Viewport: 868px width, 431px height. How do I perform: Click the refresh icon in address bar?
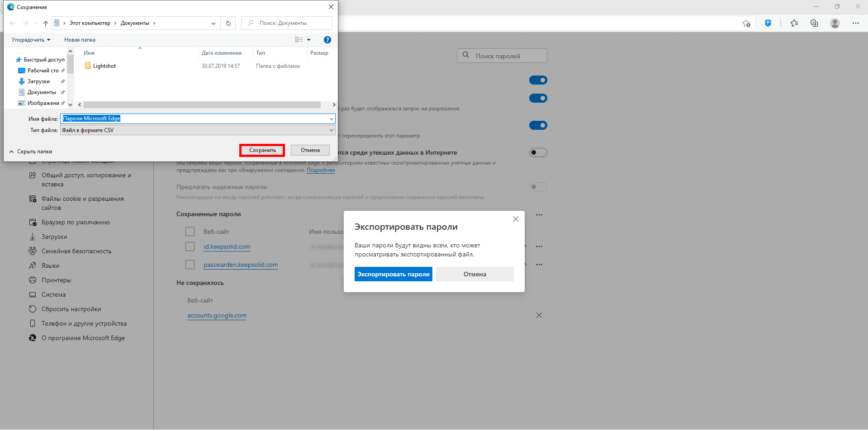click(x=228, y=23)
